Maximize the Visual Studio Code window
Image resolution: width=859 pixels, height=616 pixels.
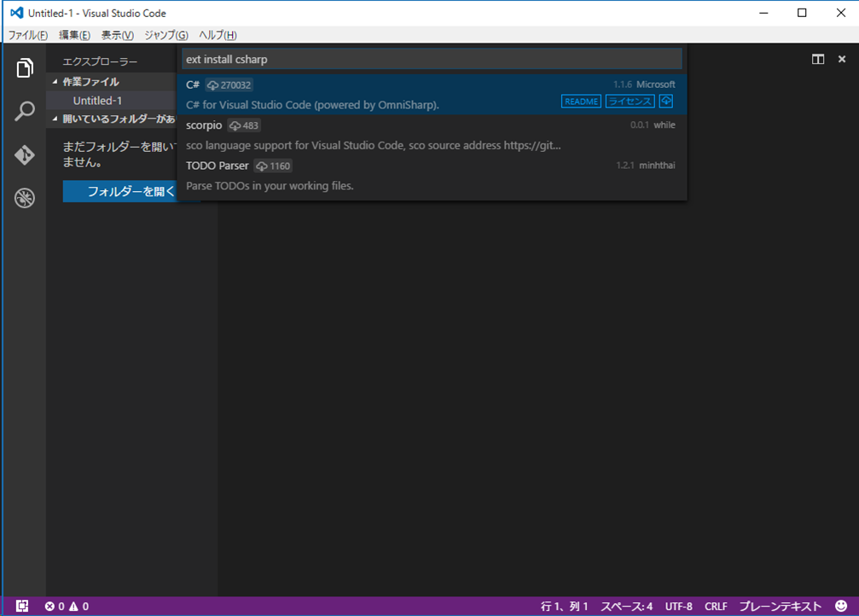tap(802, 13)
